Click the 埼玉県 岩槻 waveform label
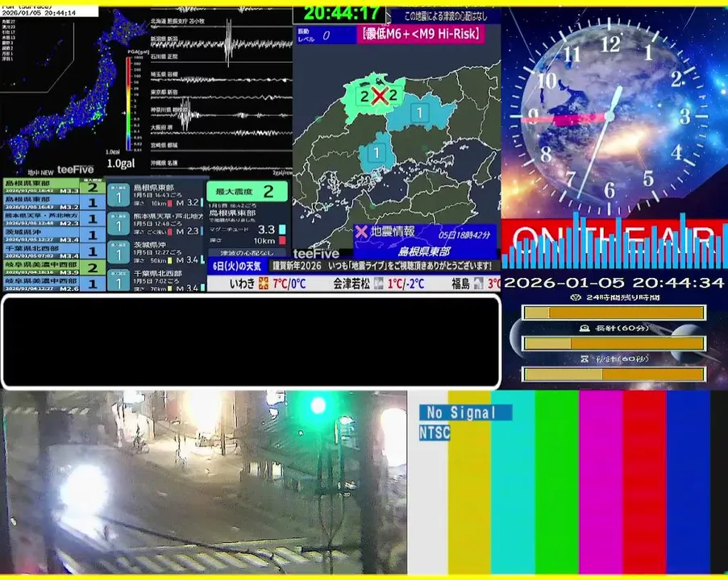Screen dimensions: 728x580 coord(164,74)
